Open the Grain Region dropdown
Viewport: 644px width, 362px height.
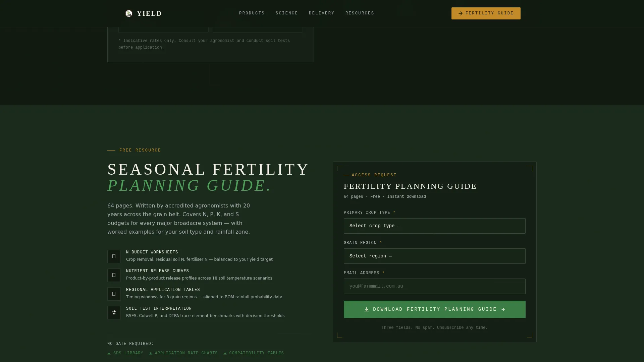435,256
